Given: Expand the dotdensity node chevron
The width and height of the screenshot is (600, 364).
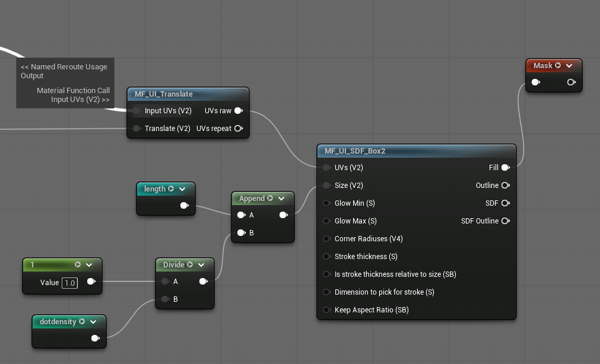Looking at the screenshot, I should pyautogui.click(x=93, y=321).
